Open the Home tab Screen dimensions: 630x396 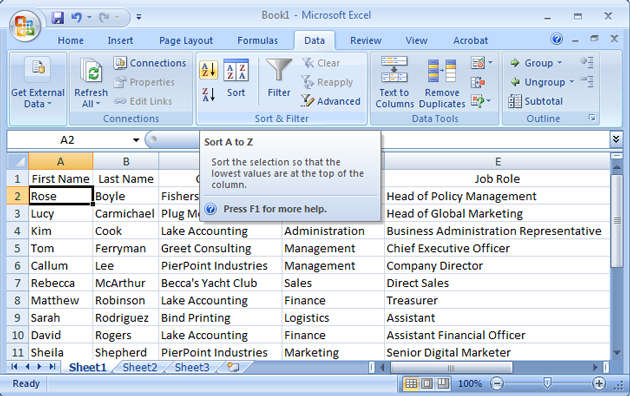pos(71,41)
